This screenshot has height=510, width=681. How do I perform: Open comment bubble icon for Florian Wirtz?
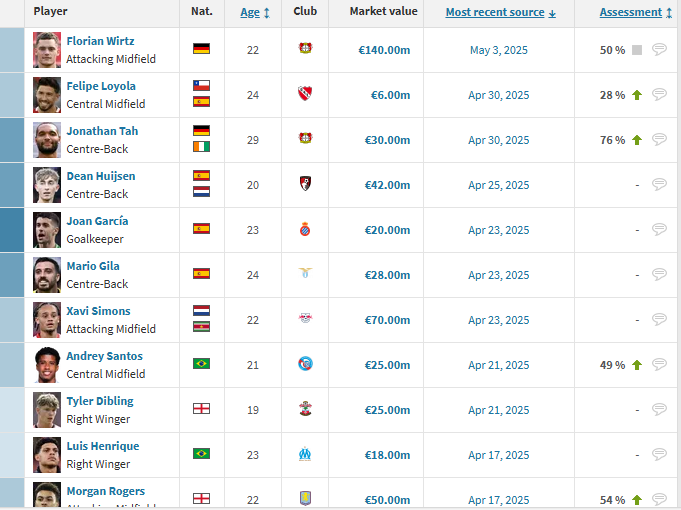pyautogui.click(x=659, y=49)
